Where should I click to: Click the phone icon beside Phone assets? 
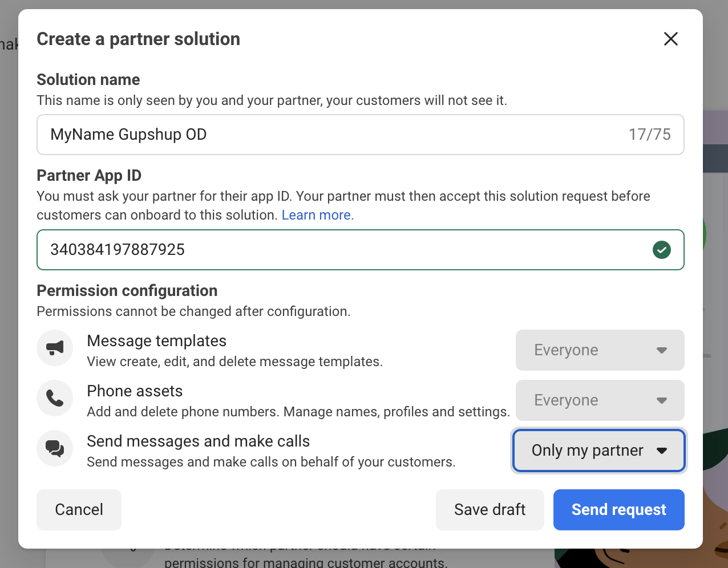pyautogui.click(x=55, y=398)
